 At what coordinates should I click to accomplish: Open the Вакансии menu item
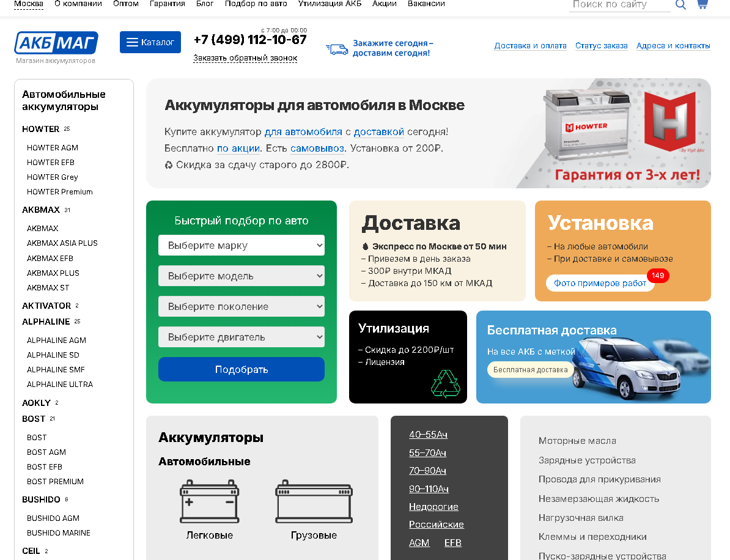(427, 4)
